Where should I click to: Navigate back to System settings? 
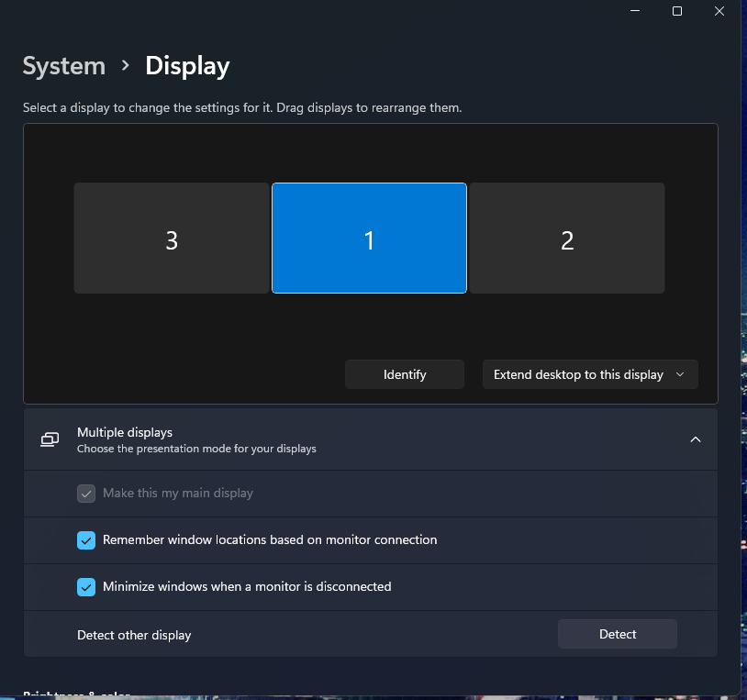pyautogui.click(x=63, y=65)
